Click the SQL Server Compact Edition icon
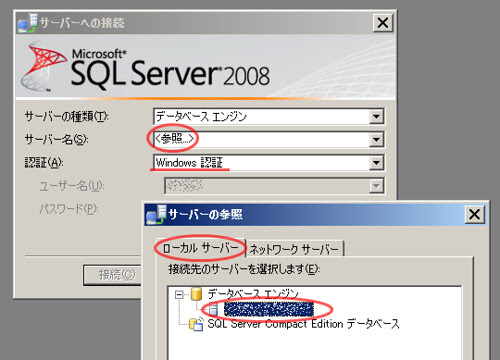This screenshot has height=360, width=500. 196,324
